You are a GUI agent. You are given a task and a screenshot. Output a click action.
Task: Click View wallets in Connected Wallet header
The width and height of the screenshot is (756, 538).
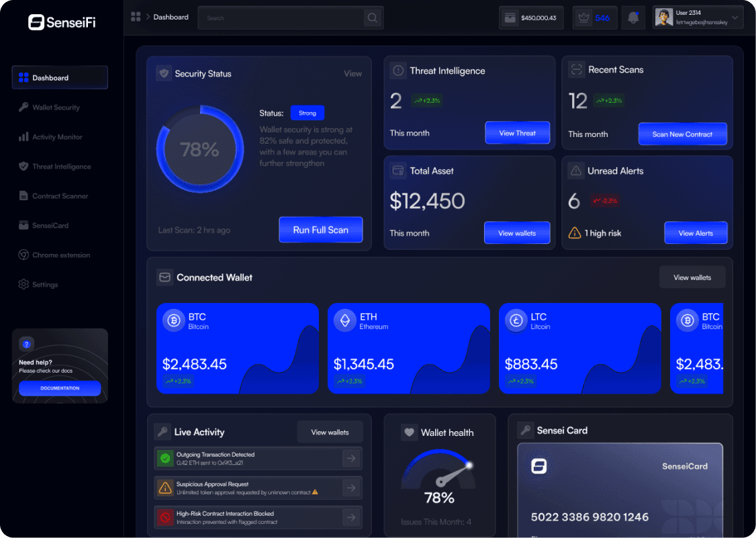[x=692, y=277]
